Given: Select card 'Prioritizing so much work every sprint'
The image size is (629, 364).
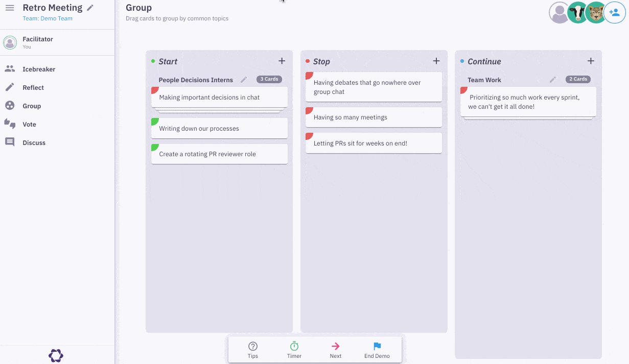Looking at the screenshot, I should tap(528, 102).
